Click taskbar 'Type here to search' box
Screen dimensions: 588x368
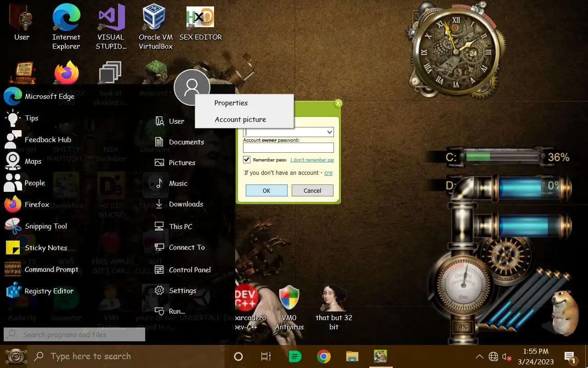point(127,356)
